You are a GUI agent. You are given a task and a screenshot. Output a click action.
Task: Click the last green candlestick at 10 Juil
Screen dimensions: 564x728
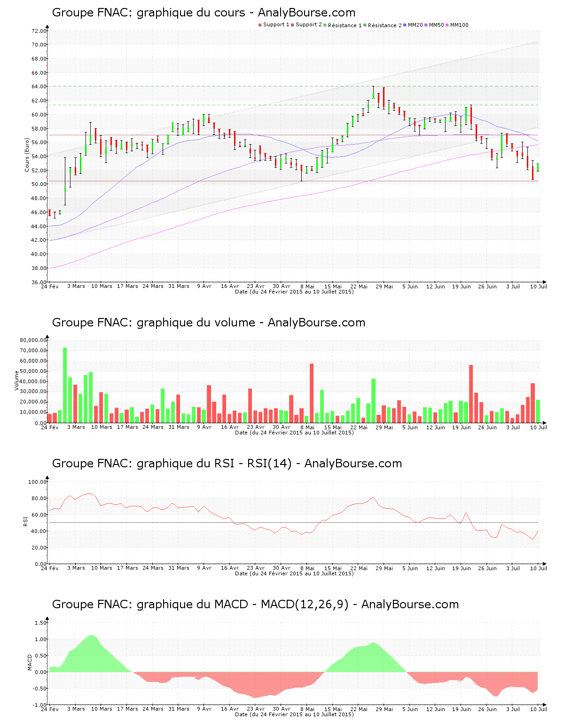(x=538, y=167)
